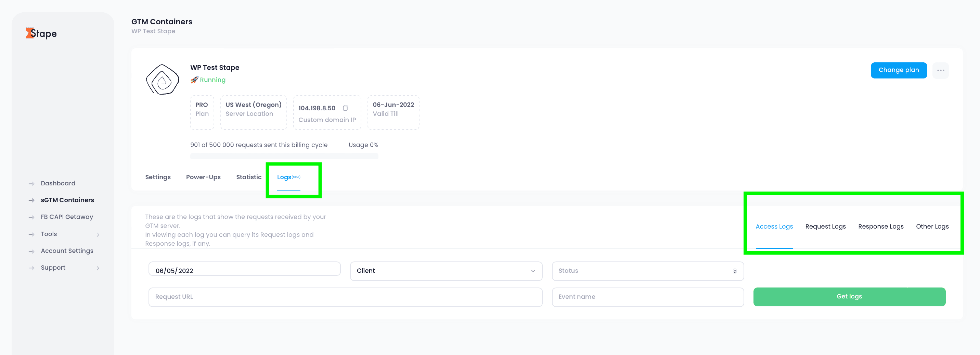
Task: Switch to the Power-Ups tab
Action: click(x=203, y=177)
